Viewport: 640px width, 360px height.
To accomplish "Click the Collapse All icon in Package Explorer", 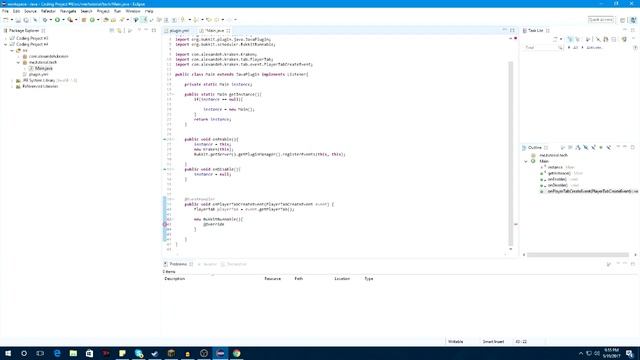I will click(112, 31).
